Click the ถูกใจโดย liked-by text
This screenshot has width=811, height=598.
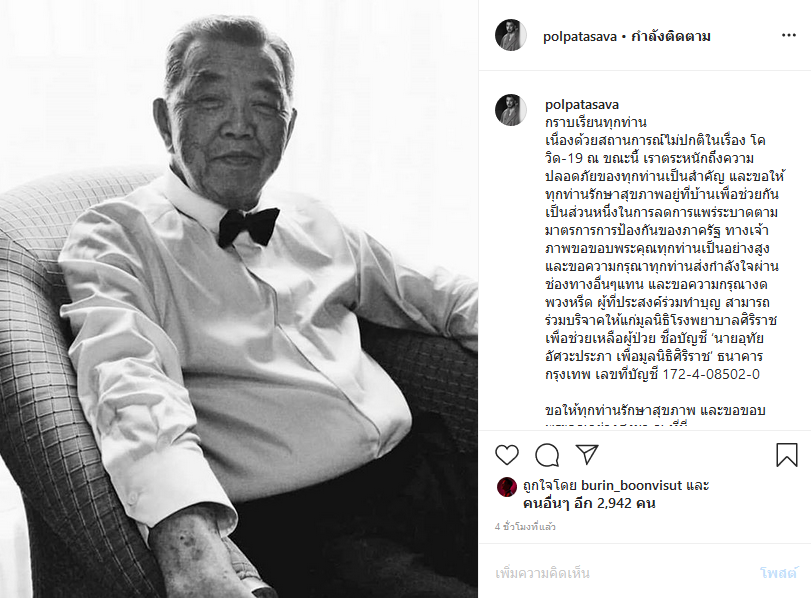click(x=550, y=485)
